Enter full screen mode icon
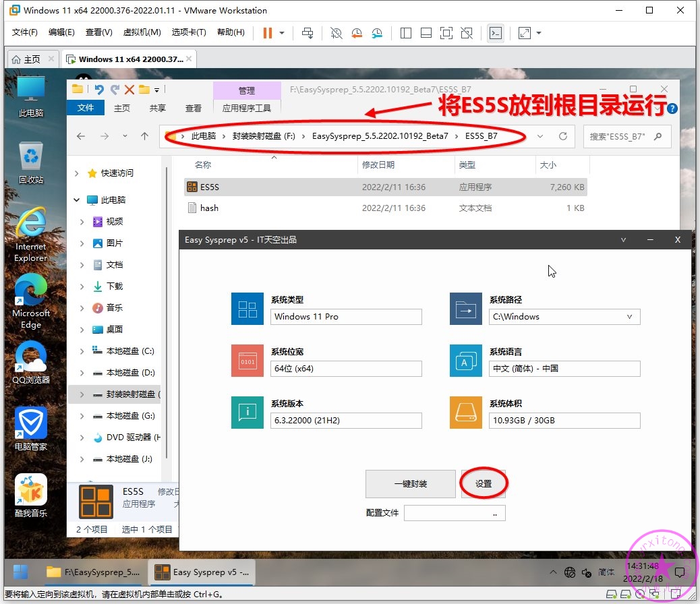The height and width of the screenshot is (604, 700). [446, 33]
